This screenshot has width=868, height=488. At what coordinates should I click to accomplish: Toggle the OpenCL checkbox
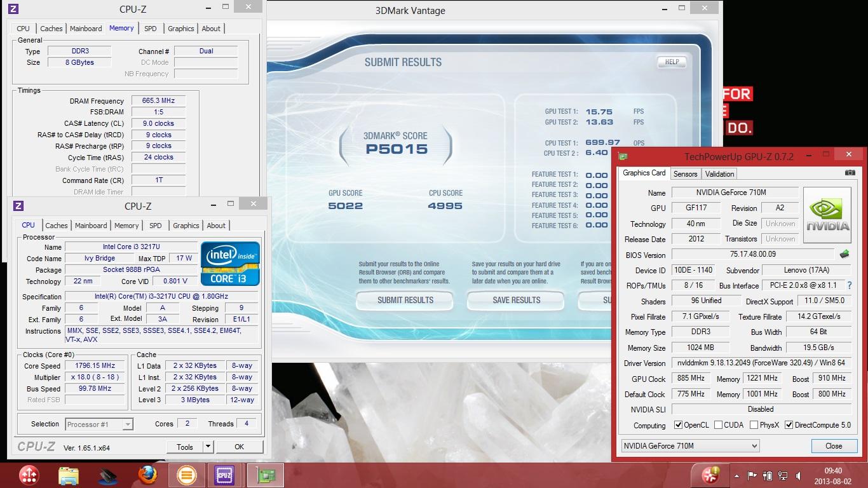pos(678,425)
